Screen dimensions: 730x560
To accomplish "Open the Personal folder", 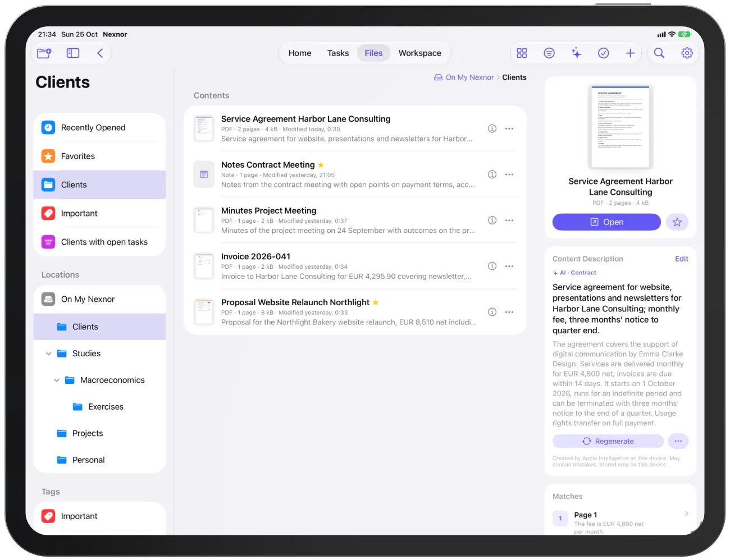I will 100,460.
